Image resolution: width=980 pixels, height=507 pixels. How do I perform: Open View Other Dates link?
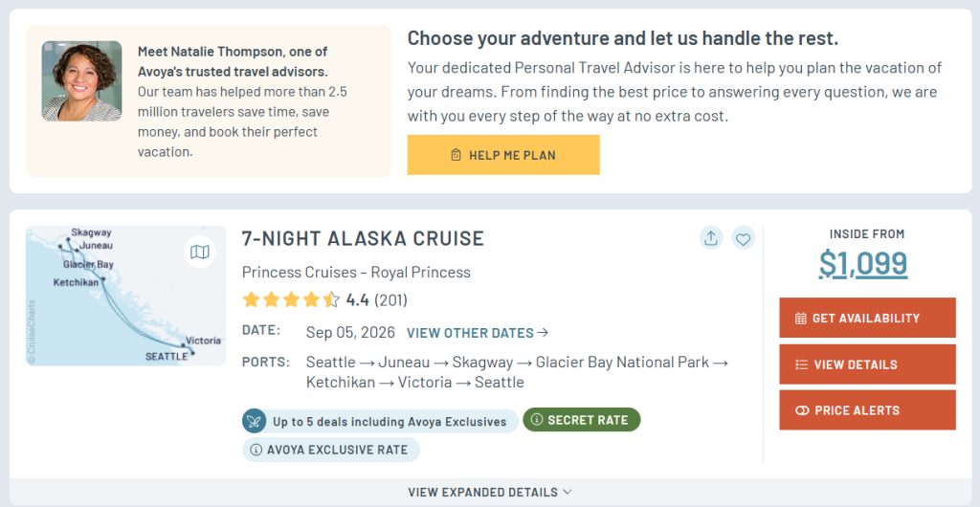pos(478,333)
